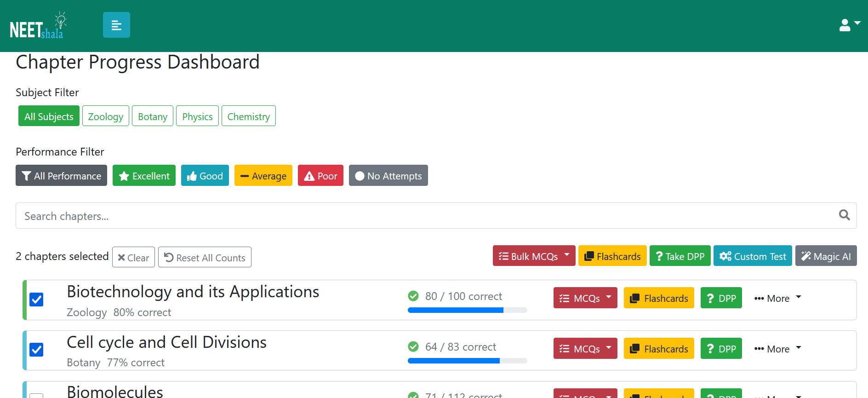Image resolution: width=868 pixels, height=398 pixels.
Task: Click Reset All Counts button
Action: [x=205, y=257]
